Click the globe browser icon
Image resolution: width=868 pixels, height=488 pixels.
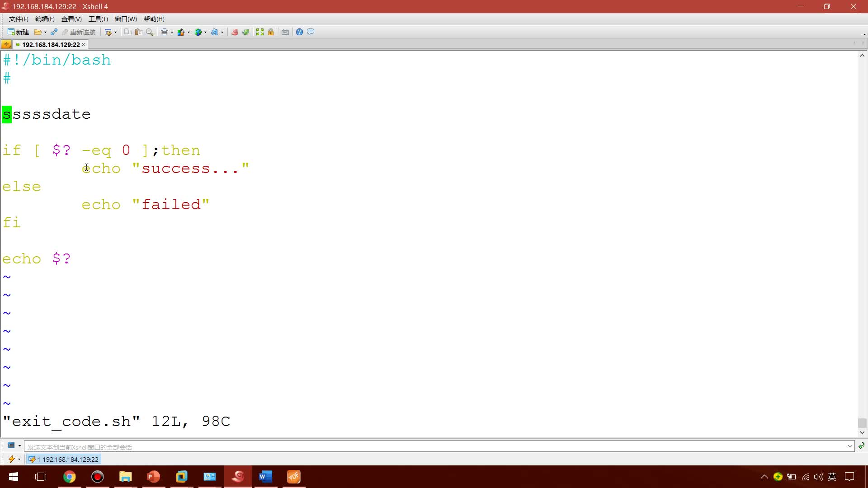(x=198, y=32)
